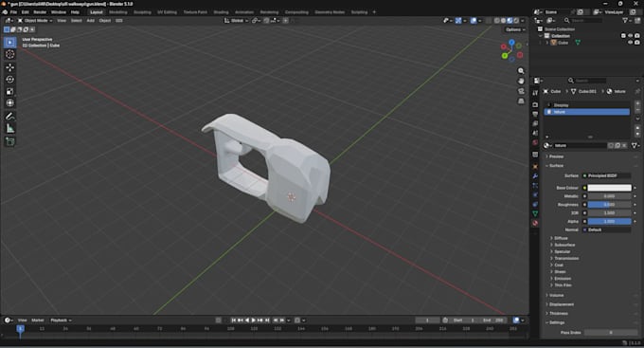
Task: Add a new material slot
Action: [637, 103]
